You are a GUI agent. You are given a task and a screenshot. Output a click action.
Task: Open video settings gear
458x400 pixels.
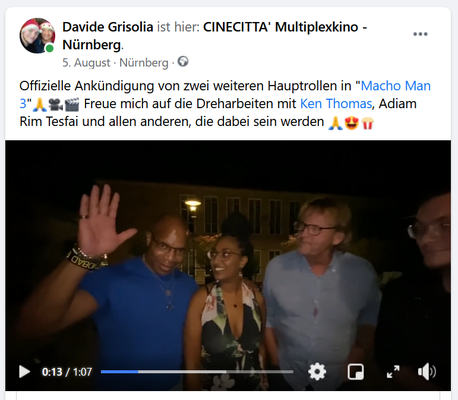pyautogui.click(x=317, y=372)
